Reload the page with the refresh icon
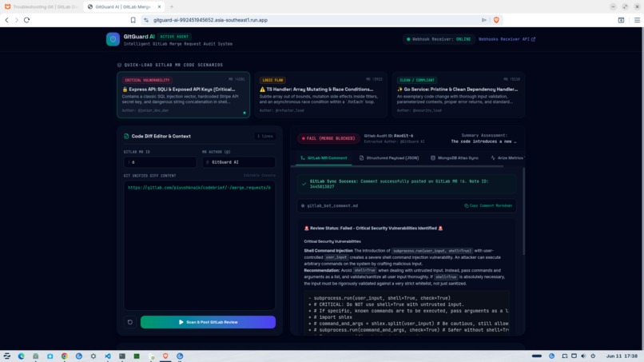 point(26,20)
